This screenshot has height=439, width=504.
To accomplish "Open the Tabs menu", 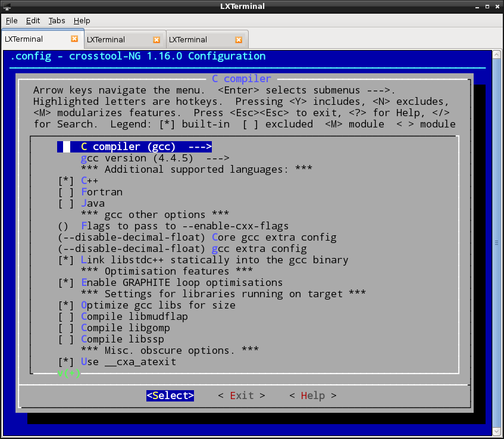I will tap(57, 21).
